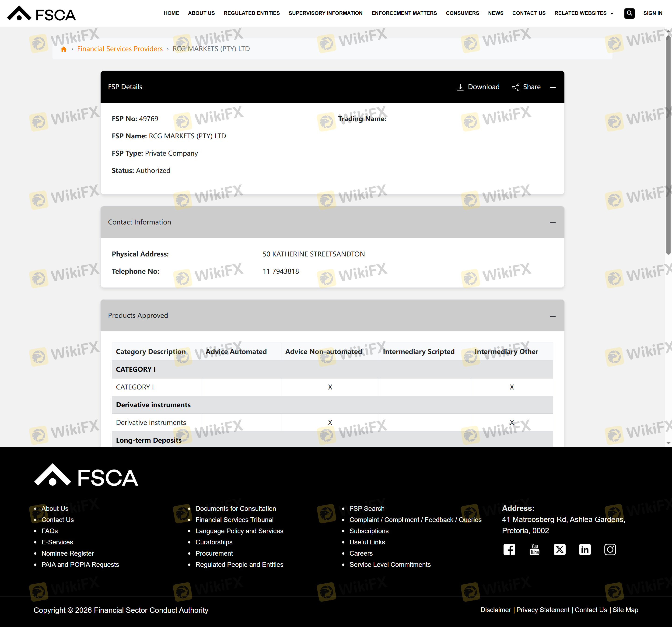Go to Financial Services Providers breadcrumb

pos(120,49)
